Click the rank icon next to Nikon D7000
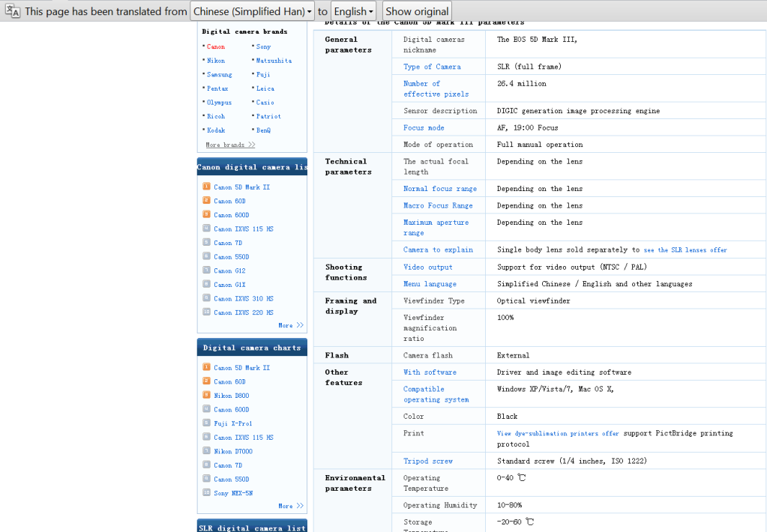 point(206,450)
